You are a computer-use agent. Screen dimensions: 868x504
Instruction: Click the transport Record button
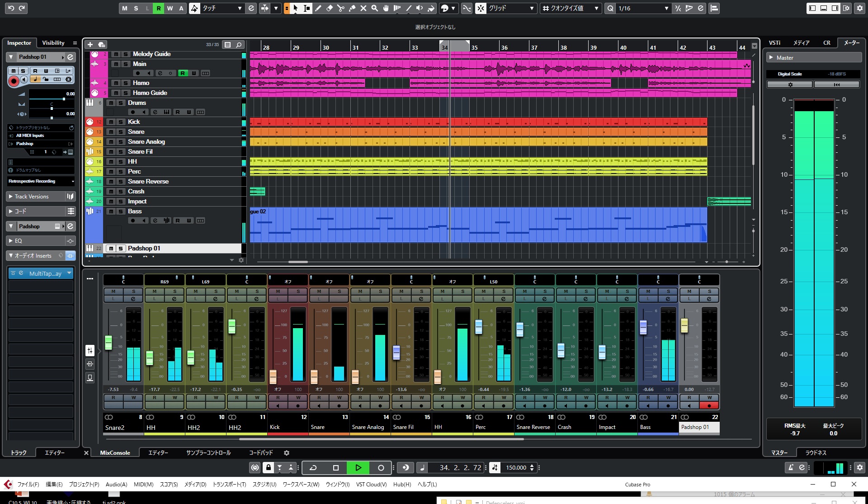381,467
